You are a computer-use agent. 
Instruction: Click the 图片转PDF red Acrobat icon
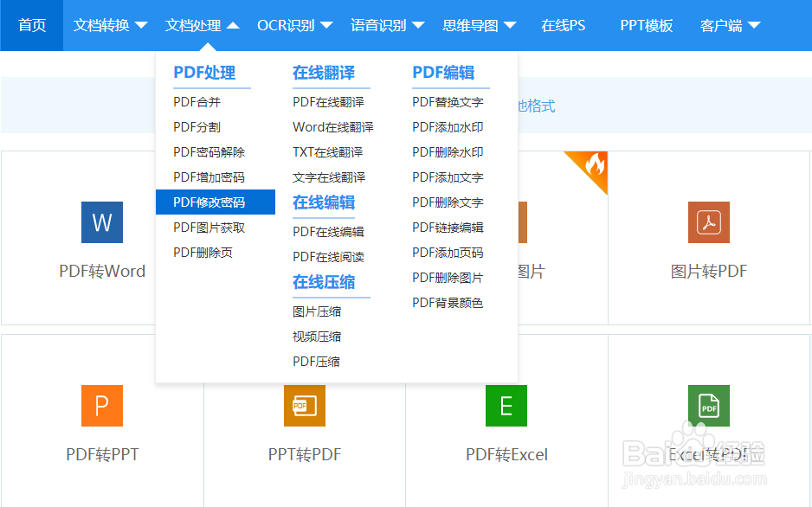pyautogui.click(x=708, y=222)
